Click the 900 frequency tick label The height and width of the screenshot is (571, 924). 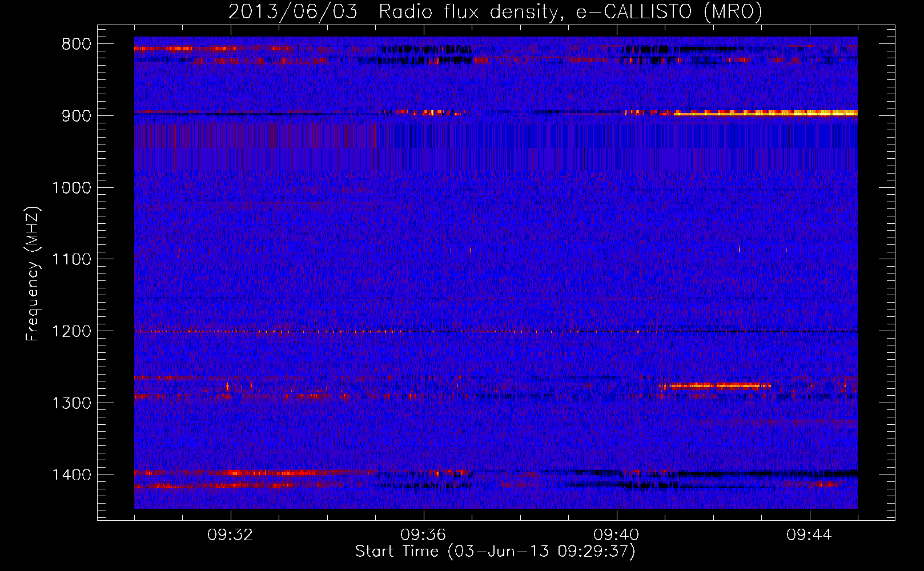[x=77, y=116]
